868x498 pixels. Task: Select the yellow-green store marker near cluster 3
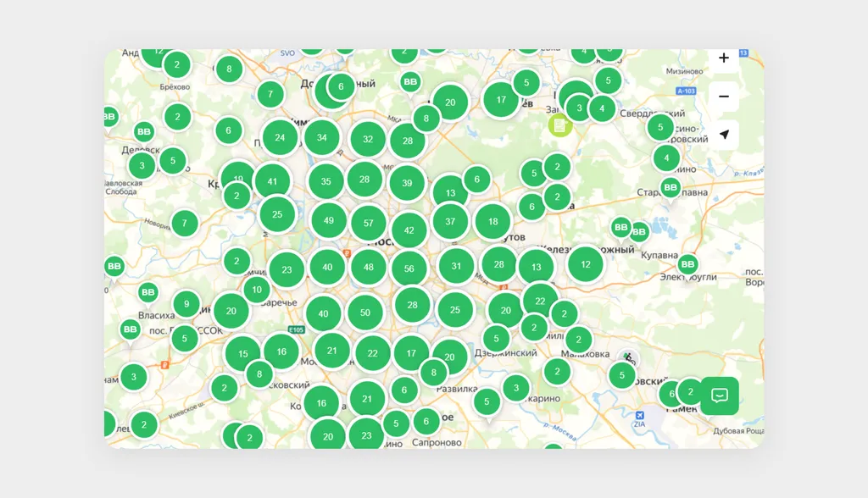559,125
